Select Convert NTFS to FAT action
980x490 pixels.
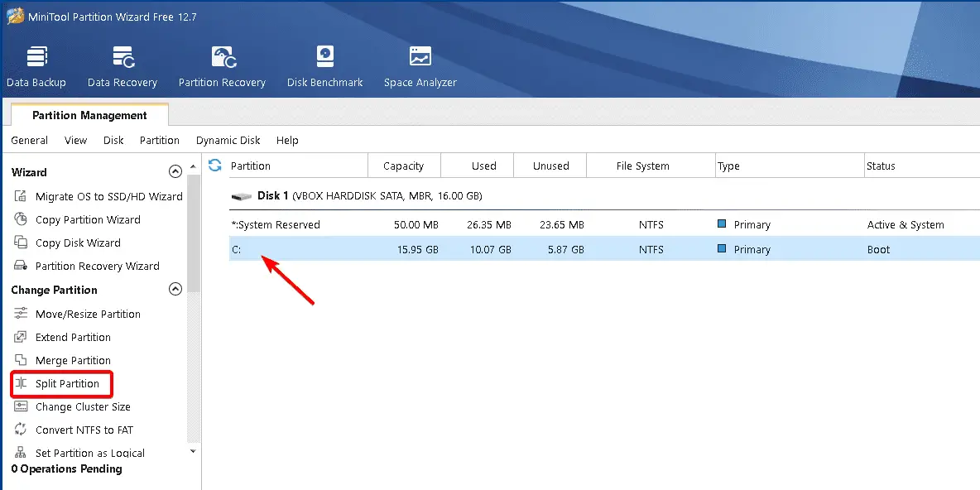84,430
